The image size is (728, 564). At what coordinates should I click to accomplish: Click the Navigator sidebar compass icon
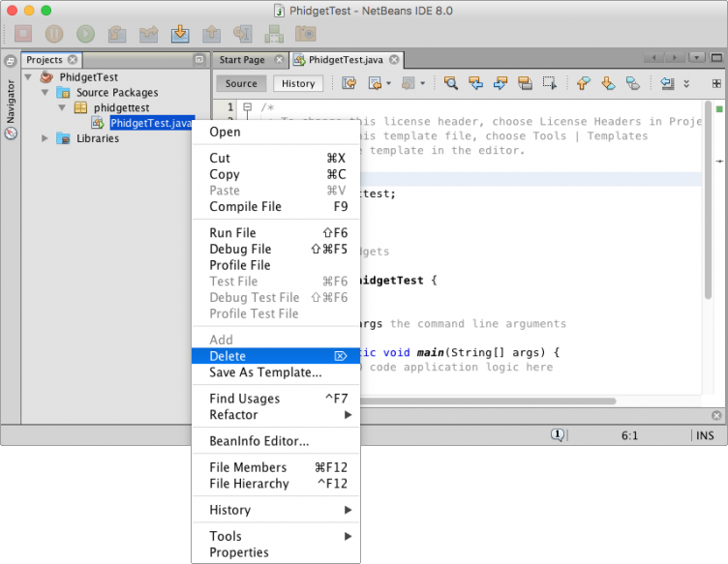[11, 134]
